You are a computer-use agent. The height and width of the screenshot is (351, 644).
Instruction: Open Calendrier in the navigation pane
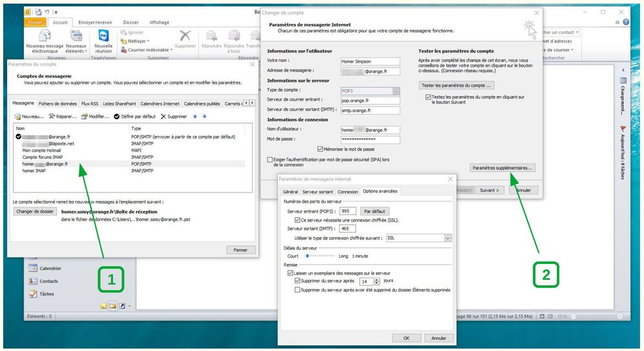pos(50,269)
